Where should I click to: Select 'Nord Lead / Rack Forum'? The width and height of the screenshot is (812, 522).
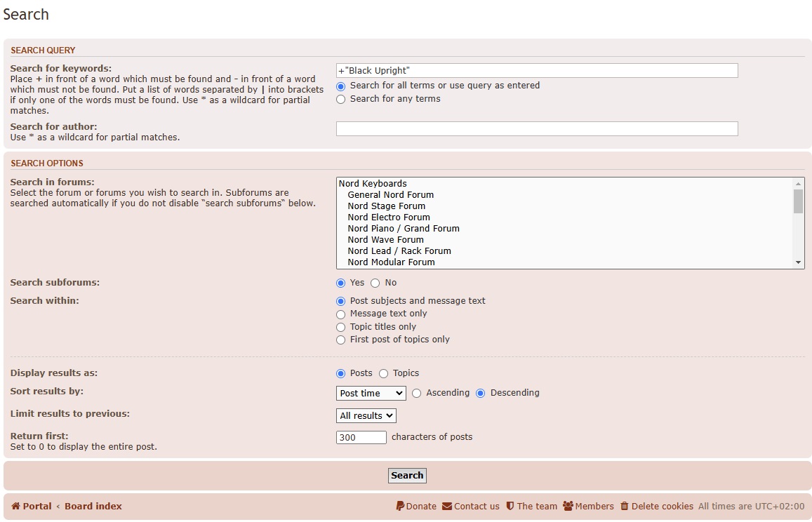click(x=564, y=251)
